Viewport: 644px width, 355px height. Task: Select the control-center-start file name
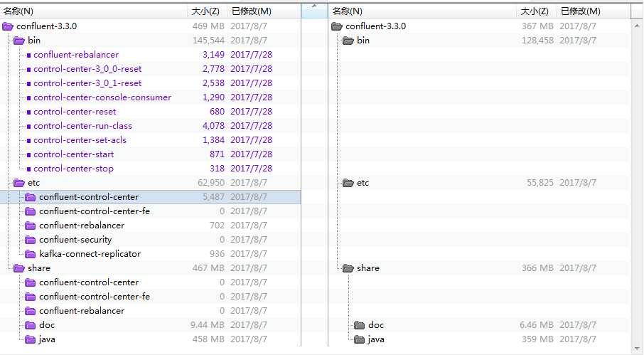pyautogui.click(x=73, y=154)
